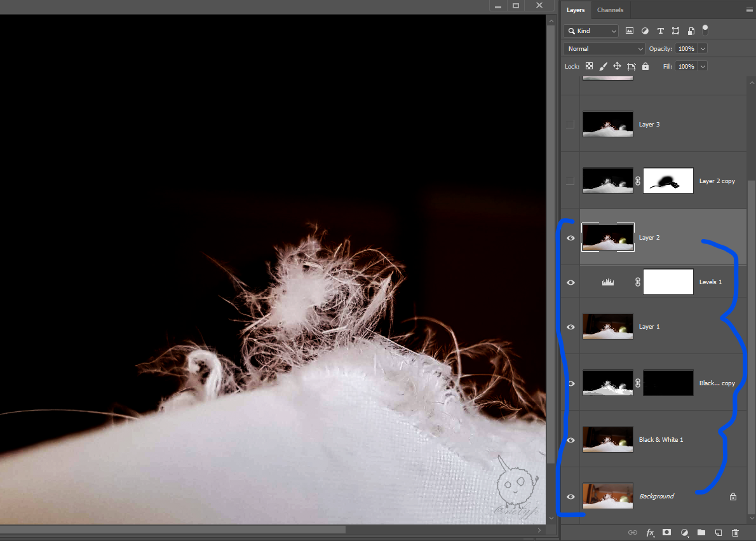Add a layer mask using bottom icon
The width and height of the screenshot is (756, 541).
[x=667, y=532]
